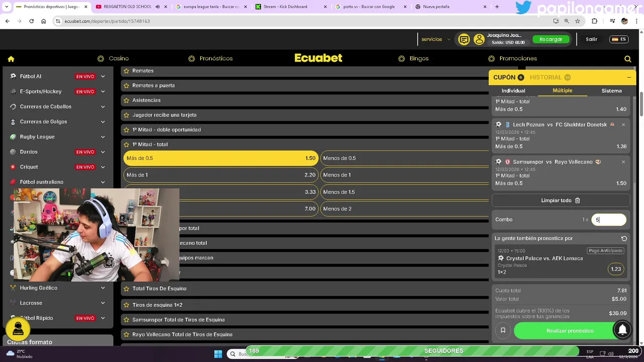Favorite the Remates market star
This screenshot has height=362, width=644.
click(x=126, y=71)
